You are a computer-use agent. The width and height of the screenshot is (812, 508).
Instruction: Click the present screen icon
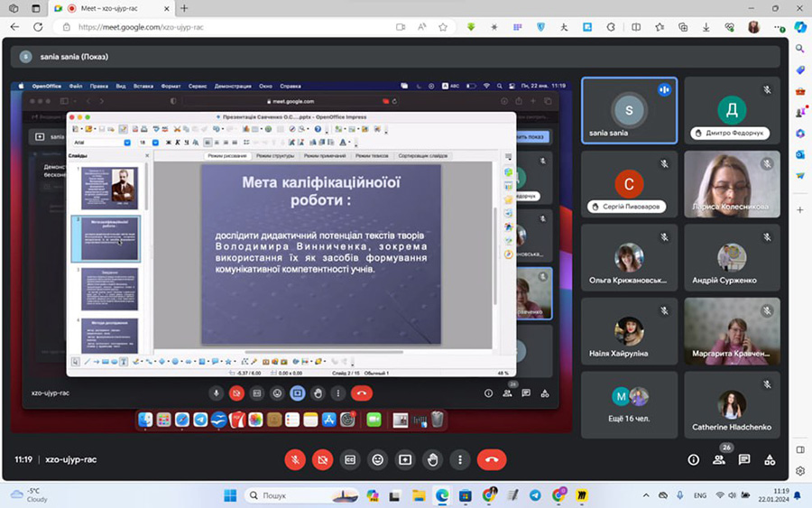tap(405, 459)
